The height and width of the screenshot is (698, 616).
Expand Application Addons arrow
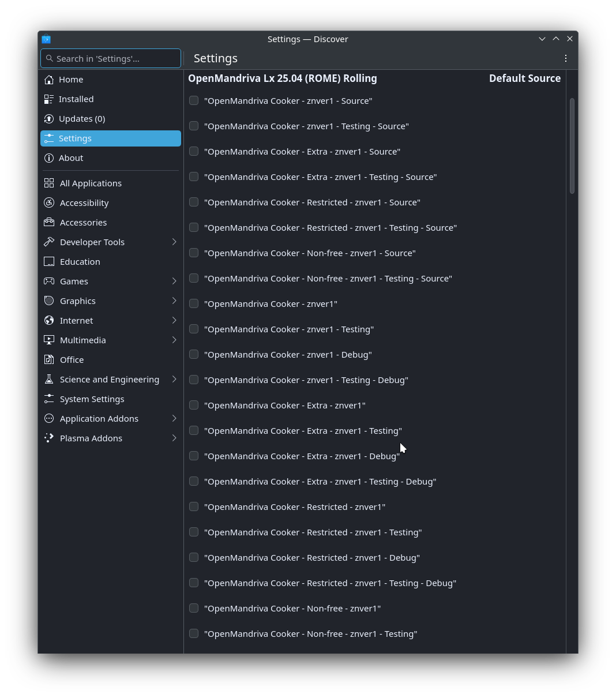[174, 419]
